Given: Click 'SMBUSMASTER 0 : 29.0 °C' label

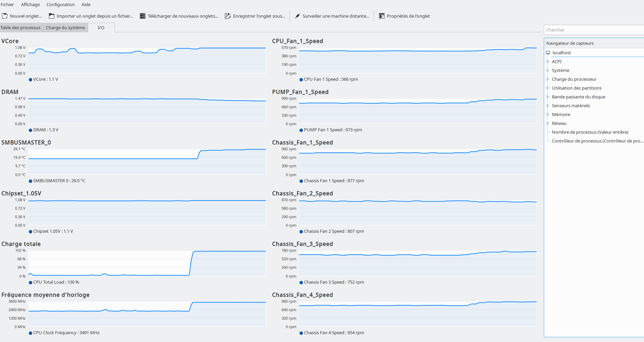Looking at the screenshot, I should 59,181.
